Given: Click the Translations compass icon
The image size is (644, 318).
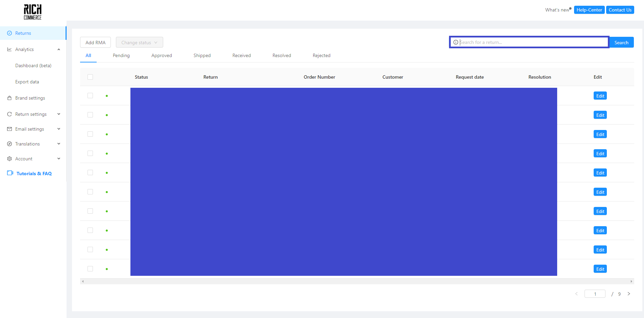Looking at the screenshot, I should [x=9, y=144].
